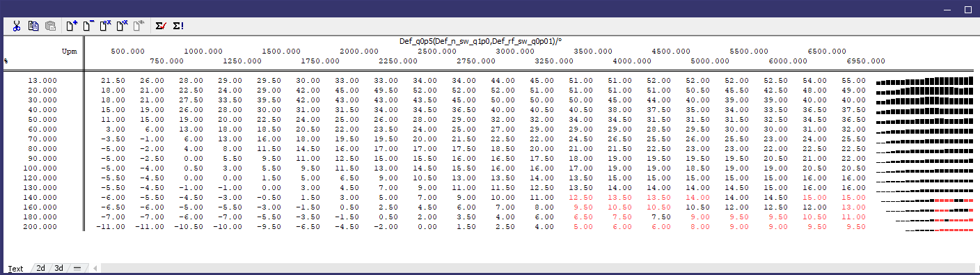Click the bar graph preview for row 13.000

click(924, 81)
